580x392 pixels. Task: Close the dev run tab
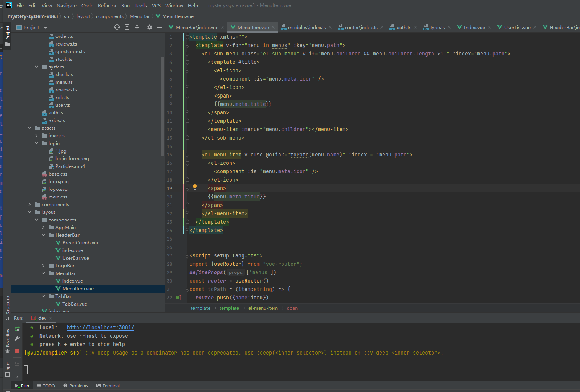coord(51,318)
